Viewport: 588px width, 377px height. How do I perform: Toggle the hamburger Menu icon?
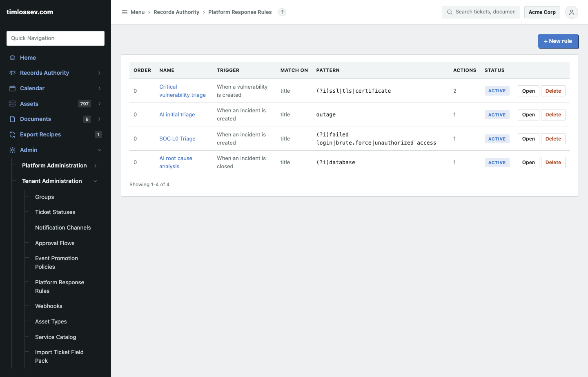pos(125,12)
